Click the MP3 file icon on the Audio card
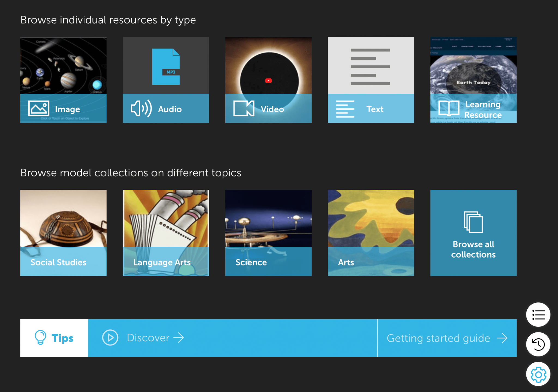 166,67
